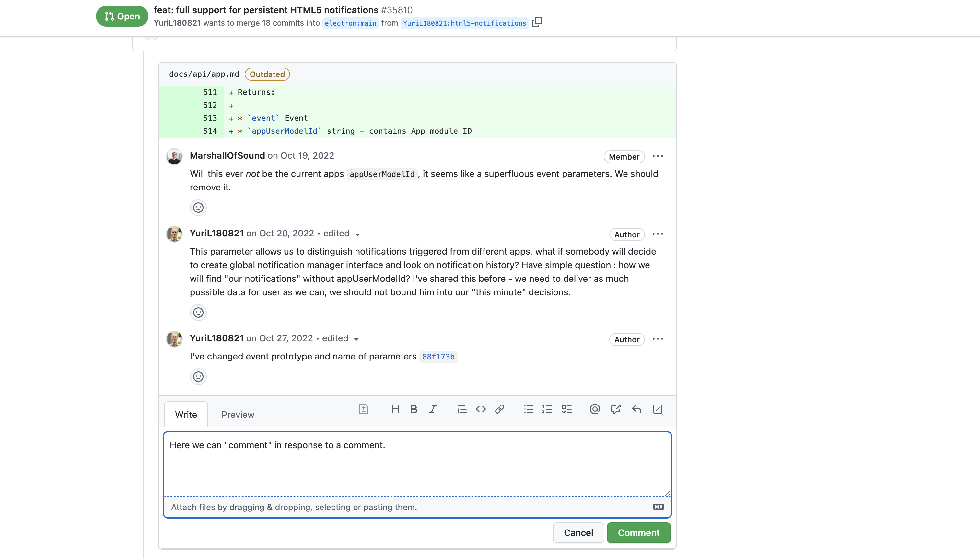
Task: Insert a numbered list
Action: coord(547,409)
